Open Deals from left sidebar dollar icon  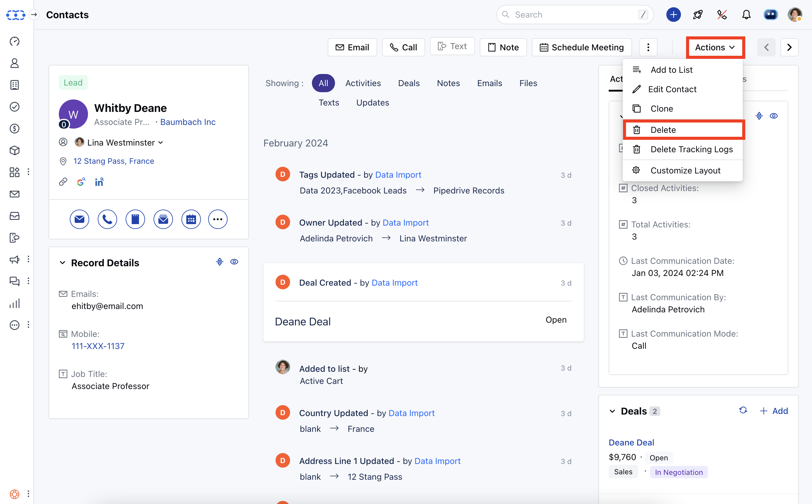(x=14, y=129)
